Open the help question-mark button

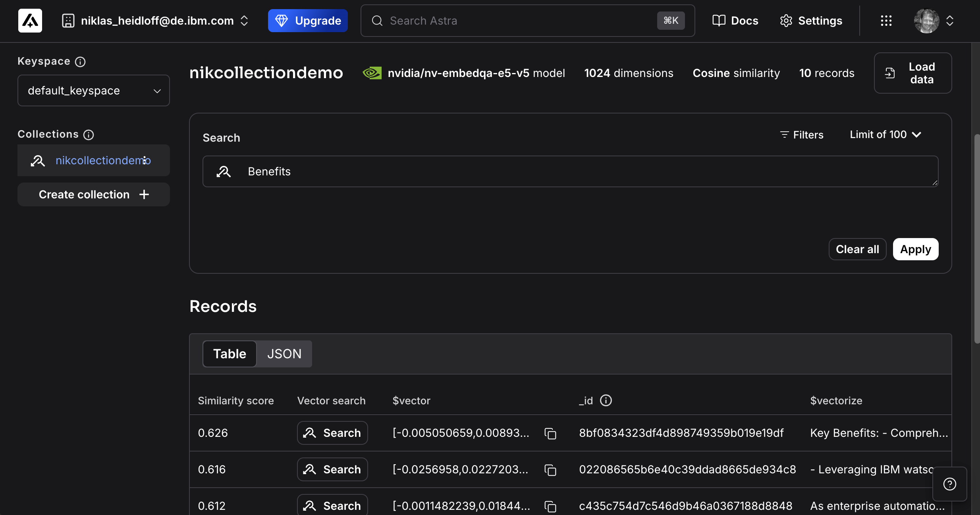(x=949, y=484)
